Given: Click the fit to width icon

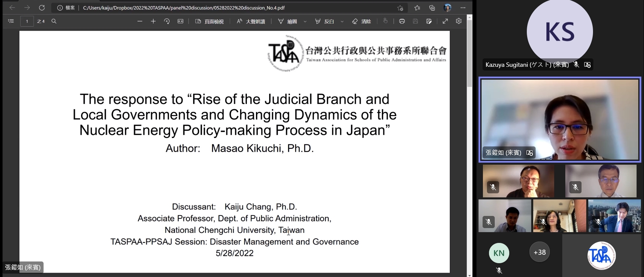Looking at the screenshot, I should [180, 21].
